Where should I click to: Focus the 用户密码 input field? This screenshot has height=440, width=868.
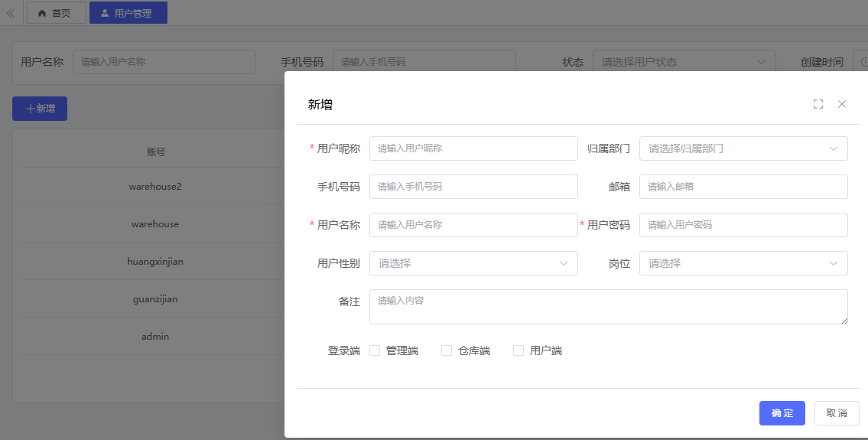tap(743, 225)
